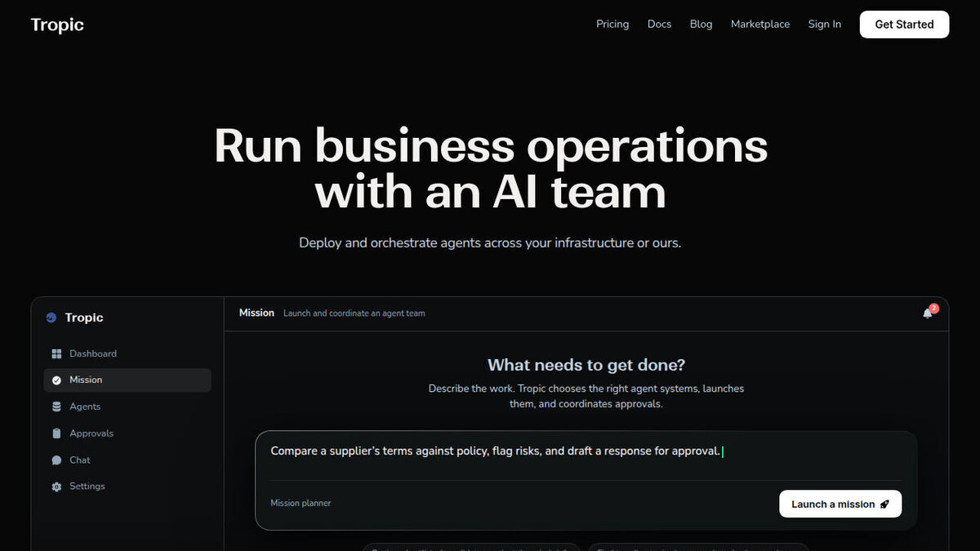Open Agents in the sidebar

[x=127, y=407]
